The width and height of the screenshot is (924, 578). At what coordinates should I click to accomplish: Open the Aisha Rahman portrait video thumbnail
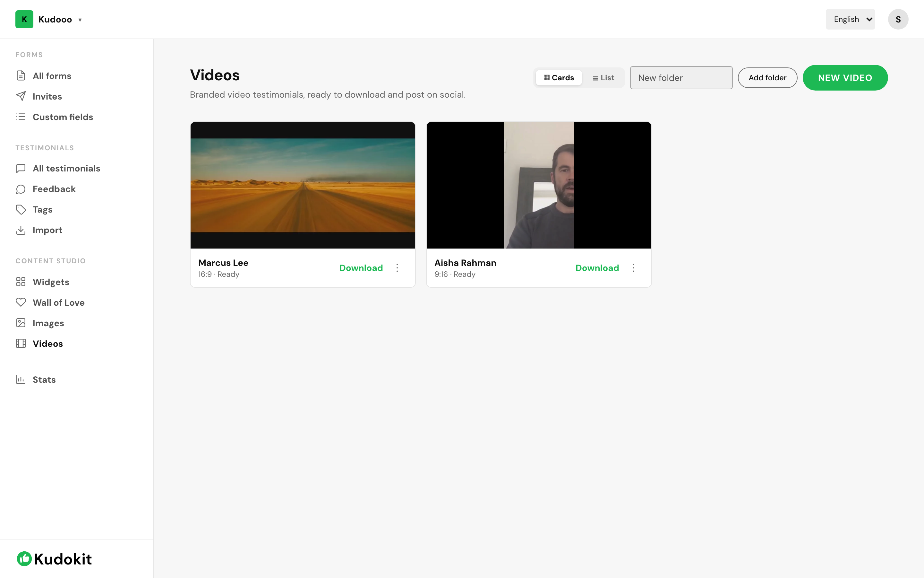click(539, 185)
